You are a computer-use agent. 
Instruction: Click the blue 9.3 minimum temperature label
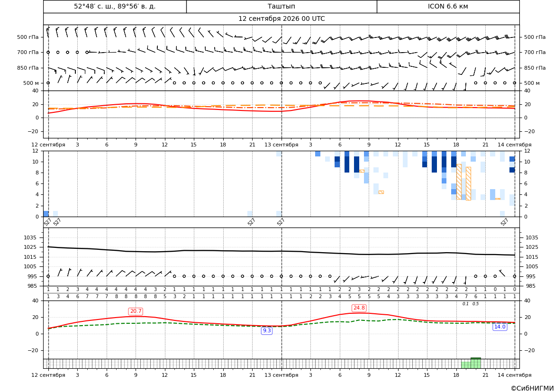[x=267, y=330]
